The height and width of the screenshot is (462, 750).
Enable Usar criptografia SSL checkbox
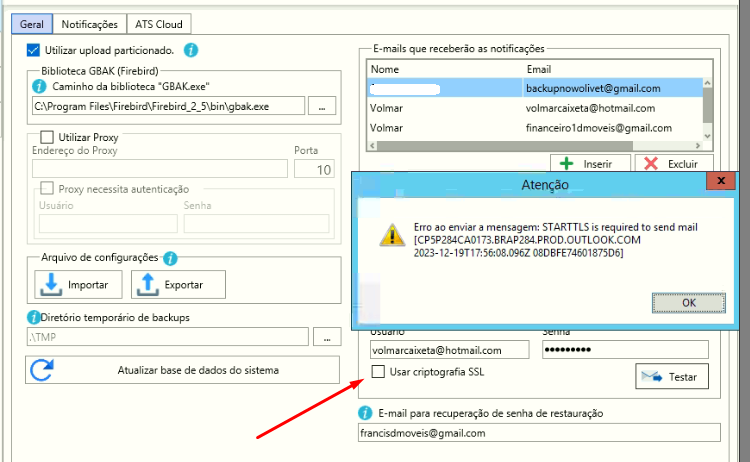(378, 372)
